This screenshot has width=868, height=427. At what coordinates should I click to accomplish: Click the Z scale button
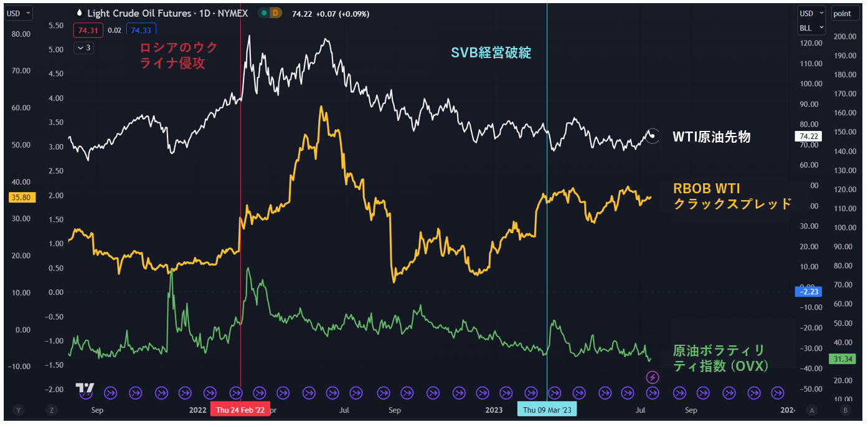[51, 410]
